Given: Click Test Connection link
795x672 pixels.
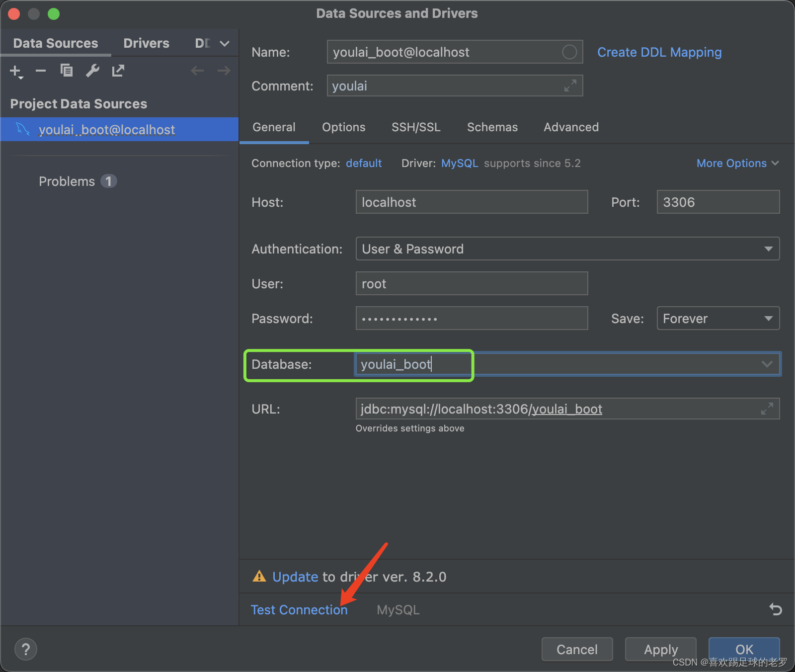Looking at the screenshot, I should (299, 610).
